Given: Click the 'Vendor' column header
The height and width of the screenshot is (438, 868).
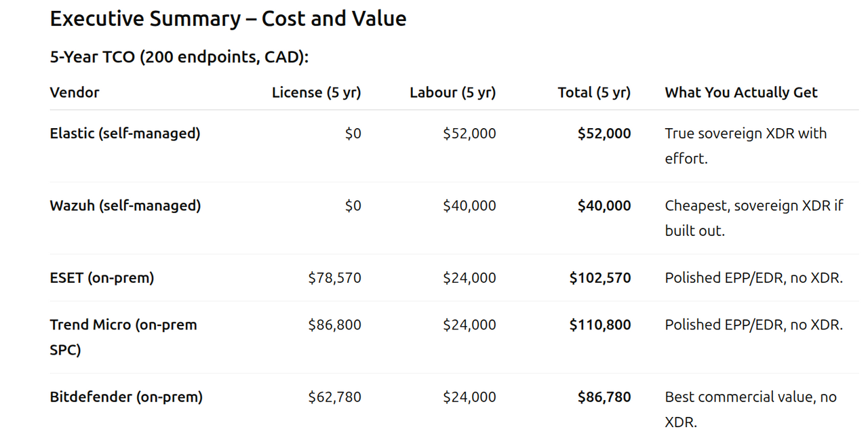Looking at the screenshot, I should click(75, 92).
